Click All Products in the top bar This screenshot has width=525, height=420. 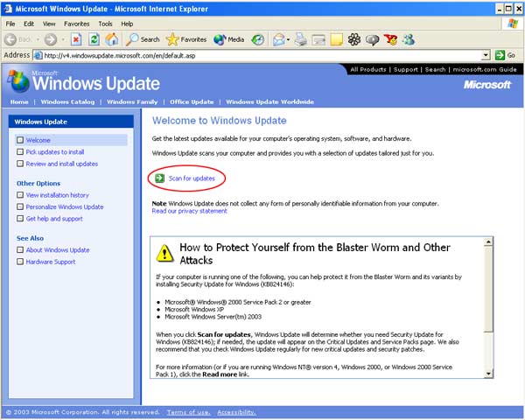pyautogui.click(x=368, y=69)
